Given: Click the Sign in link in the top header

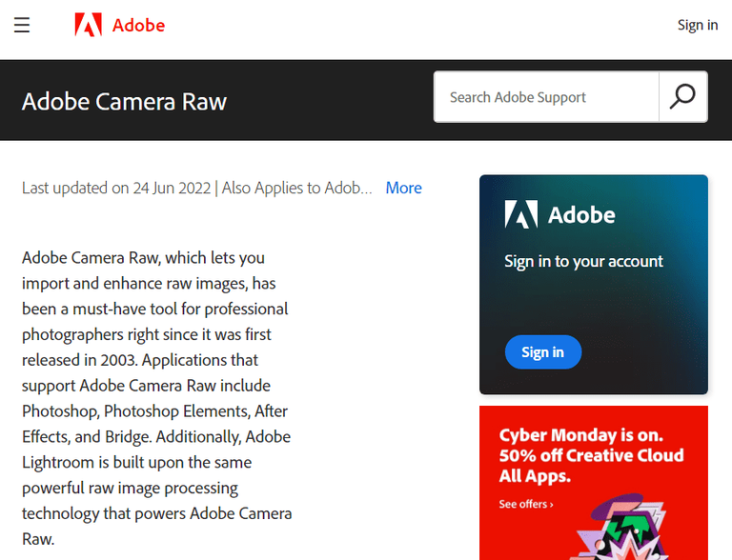Looking at the screenshot, I should (697, 25).
